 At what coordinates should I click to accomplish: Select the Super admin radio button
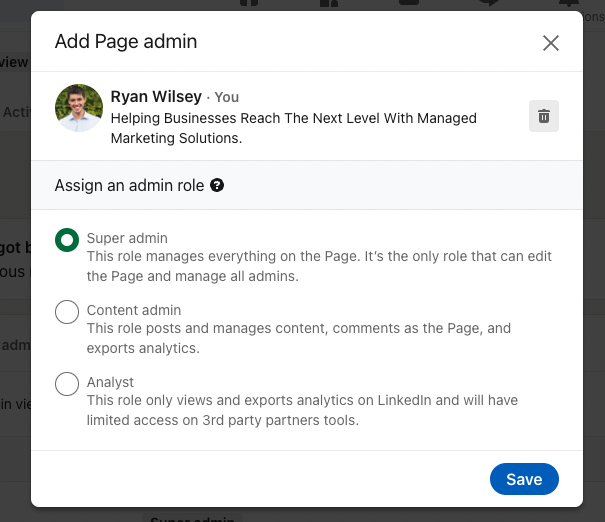67,240
